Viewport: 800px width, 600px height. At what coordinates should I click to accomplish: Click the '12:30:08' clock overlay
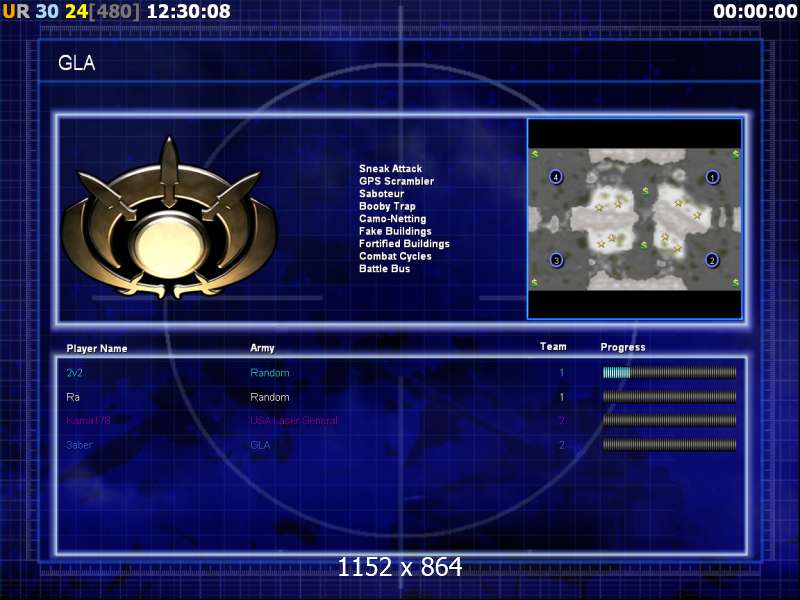[x=188, y=11]
